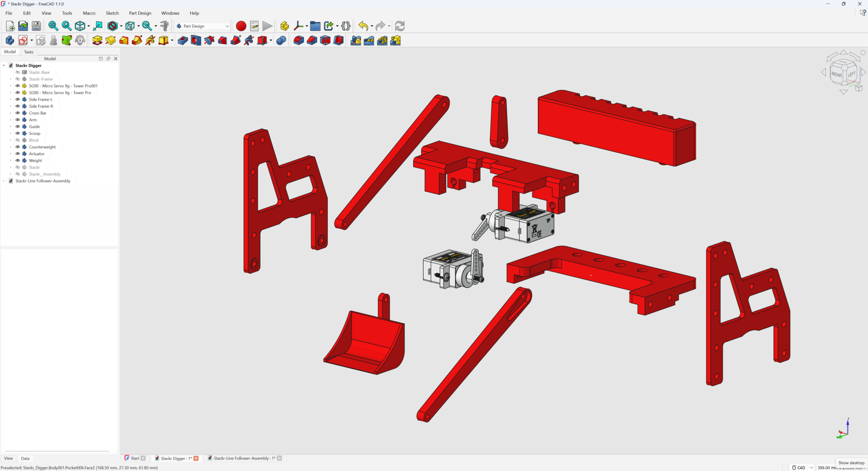
Task: Click the Show desktop button
Action: [x=851, y=463]
